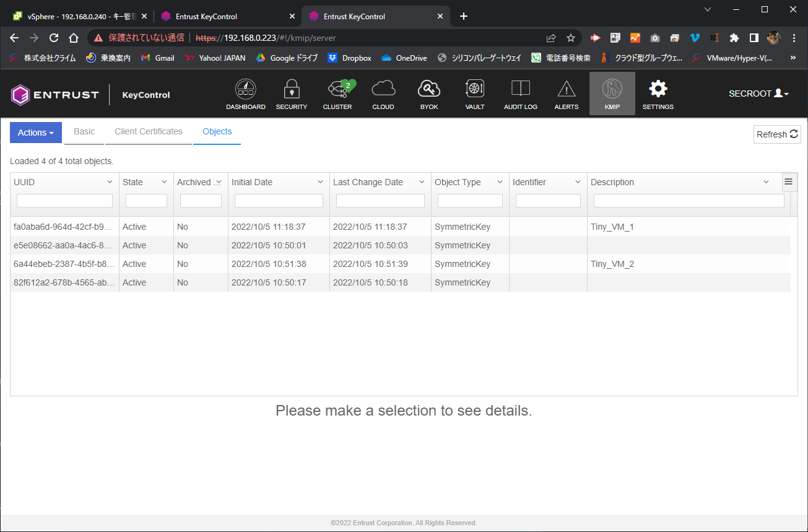Open the SECROOT user dropdown

click(x=758, y=94)
